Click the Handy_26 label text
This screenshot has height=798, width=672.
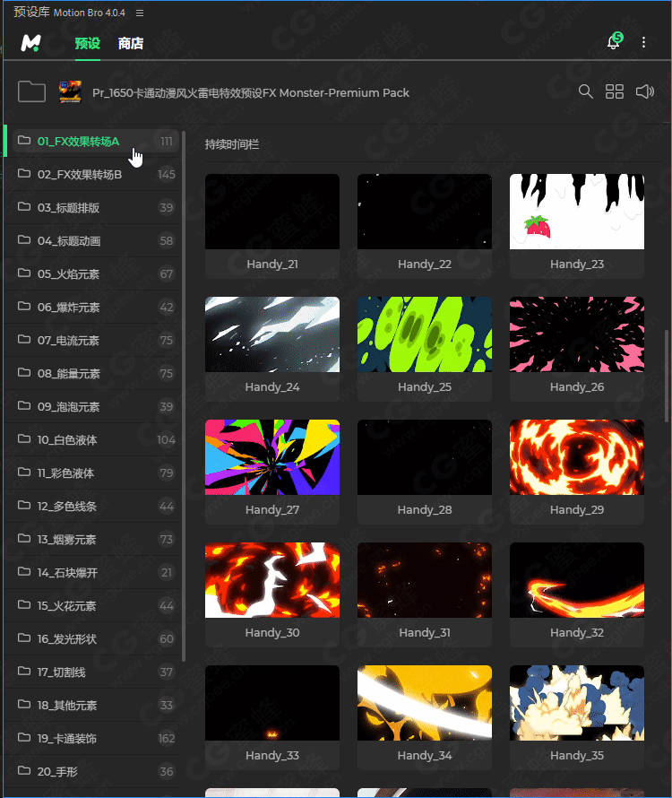click(x=577, y=387)
